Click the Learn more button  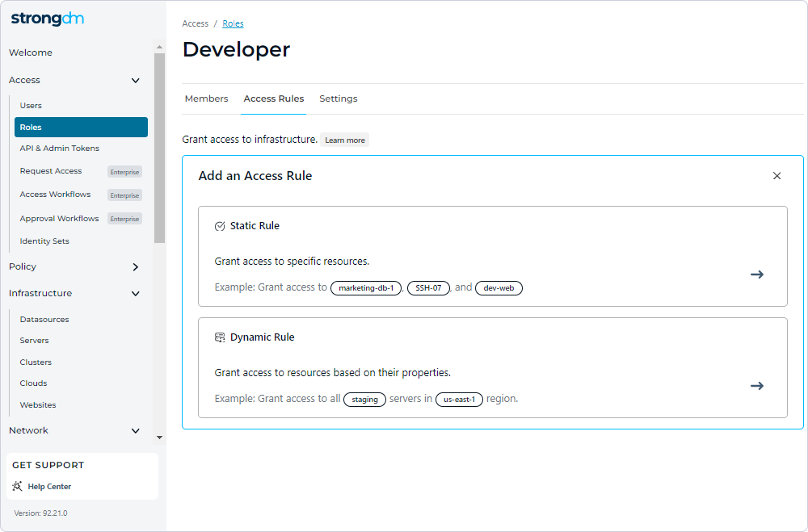[x=345, y=140]
